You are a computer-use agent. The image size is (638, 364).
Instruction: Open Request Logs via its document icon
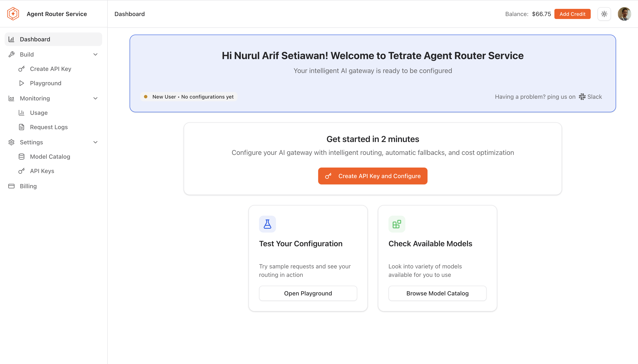(22, 127)
